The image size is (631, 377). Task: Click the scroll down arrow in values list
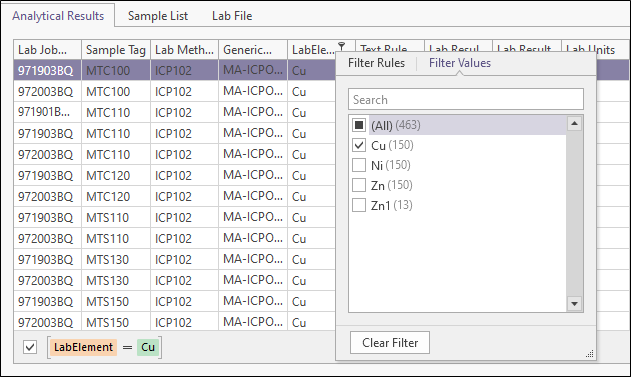coord(574,303)
